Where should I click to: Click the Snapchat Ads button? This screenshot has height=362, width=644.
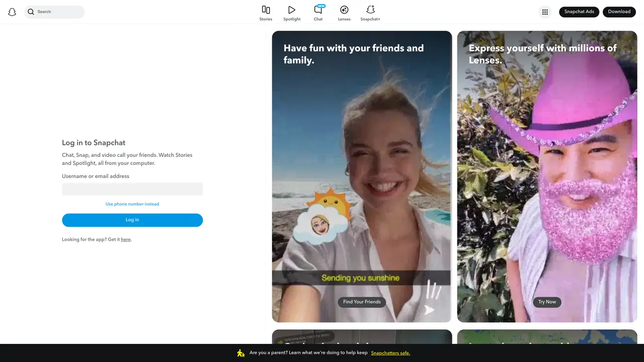[x=579, y=12]
